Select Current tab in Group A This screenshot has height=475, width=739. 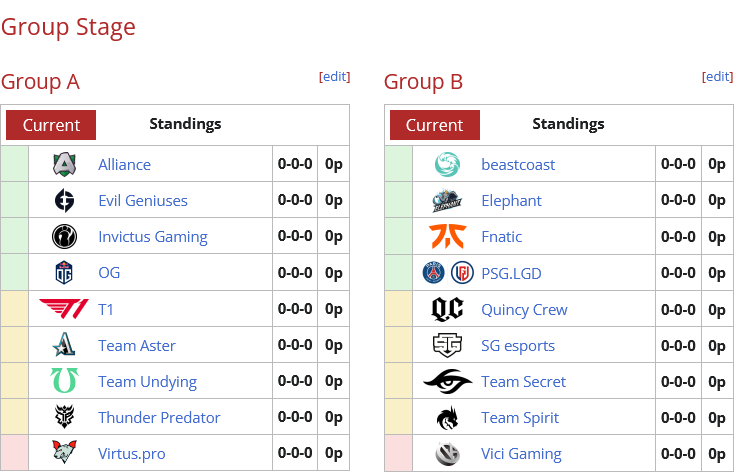pyautogui.click(x=51, y=125)
